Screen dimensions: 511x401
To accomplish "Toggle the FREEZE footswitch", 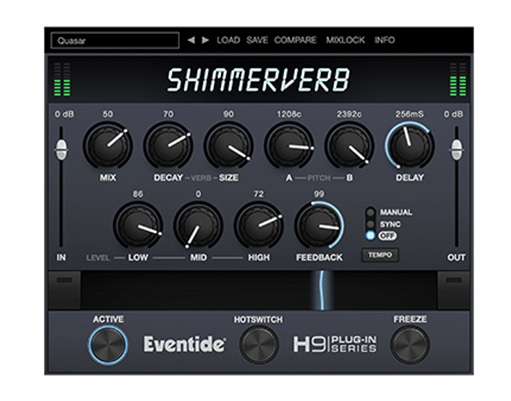I will [410, 345].
